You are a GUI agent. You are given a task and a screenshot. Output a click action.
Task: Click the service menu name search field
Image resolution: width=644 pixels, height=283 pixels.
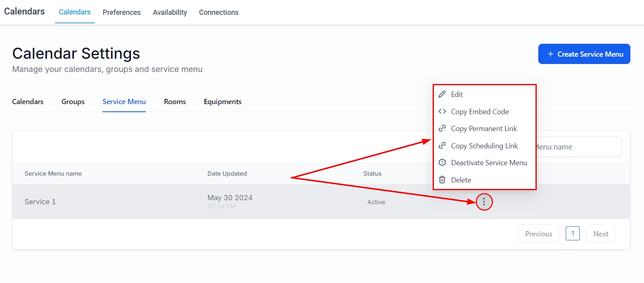[x=579, y=147]
